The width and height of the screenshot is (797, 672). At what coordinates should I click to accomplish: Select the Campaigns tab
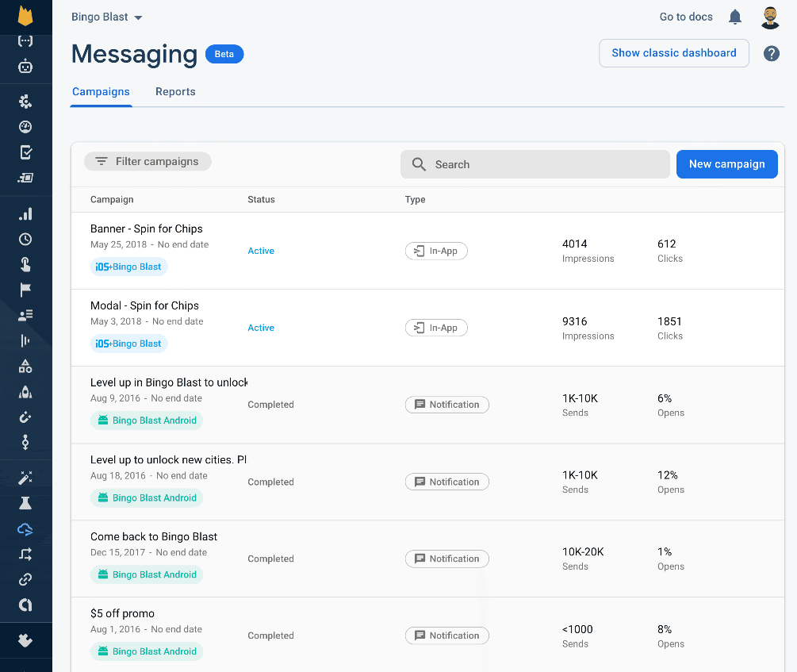(x=101, y=92)
